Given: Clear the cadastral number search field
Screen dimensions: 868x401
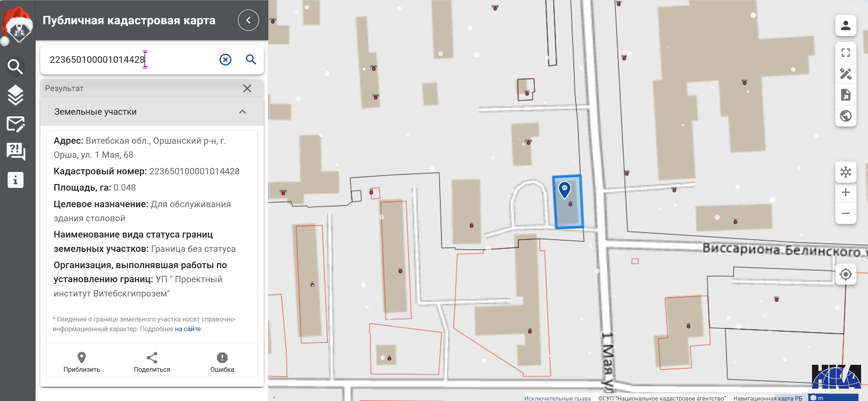Looking at the screenshot, I should [x=225, y=60].
